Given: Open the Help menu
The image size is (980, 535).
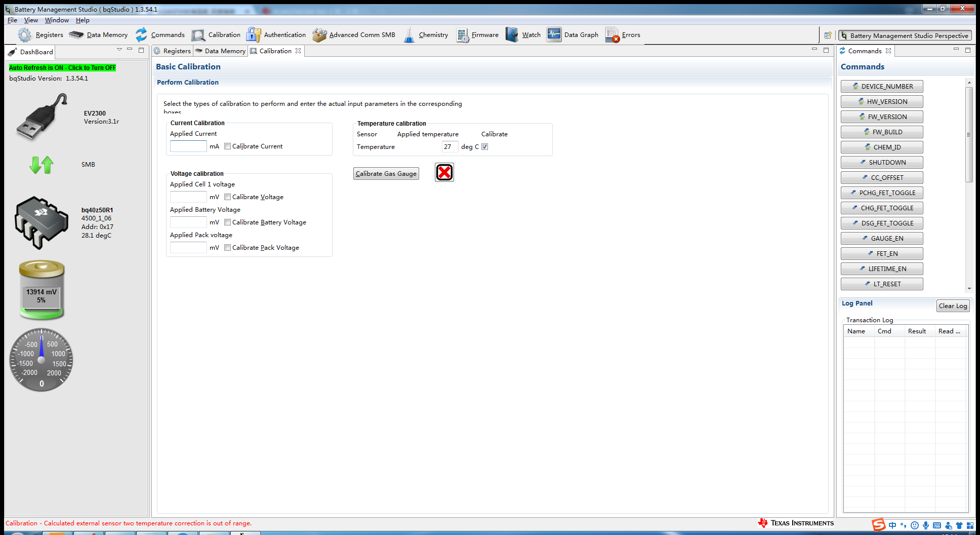Looking at the screenshot, I should [x=83, y=20].
